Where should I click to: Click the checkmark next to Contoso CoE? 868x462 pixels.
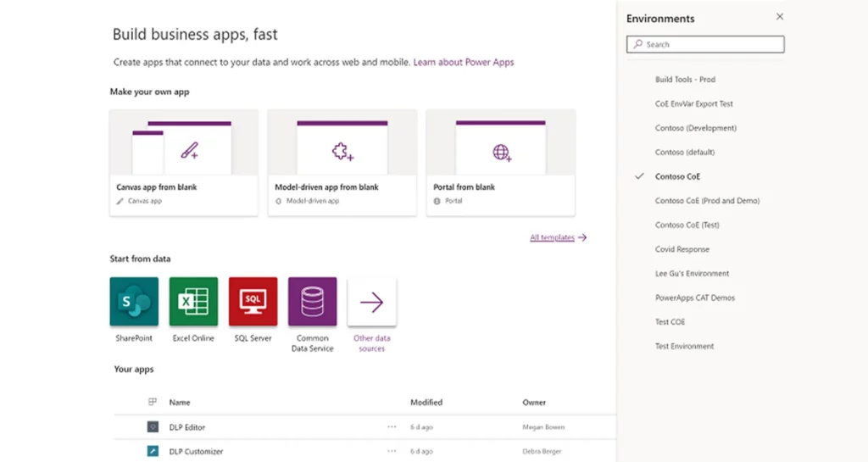pyautogui.click(x=639, y=176)
